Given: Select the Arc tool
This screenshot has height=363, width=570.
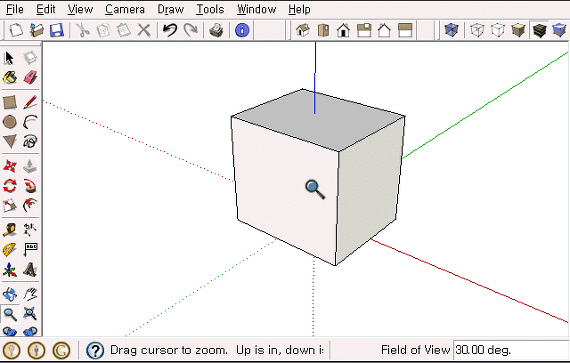Looking at the screenshot, I should tap(30, 122).
